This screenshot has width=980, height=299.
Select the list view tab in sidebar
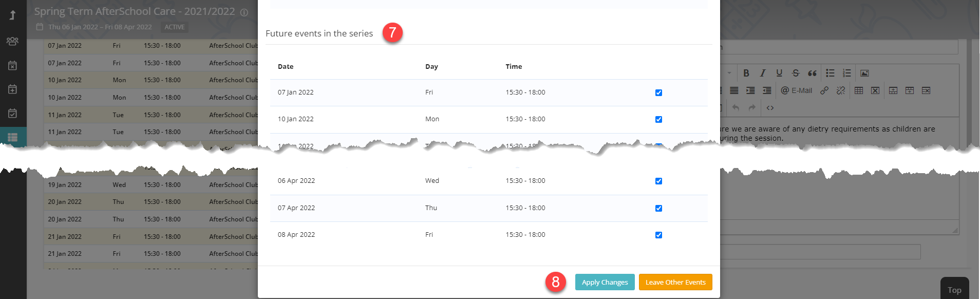coord(13,137)
